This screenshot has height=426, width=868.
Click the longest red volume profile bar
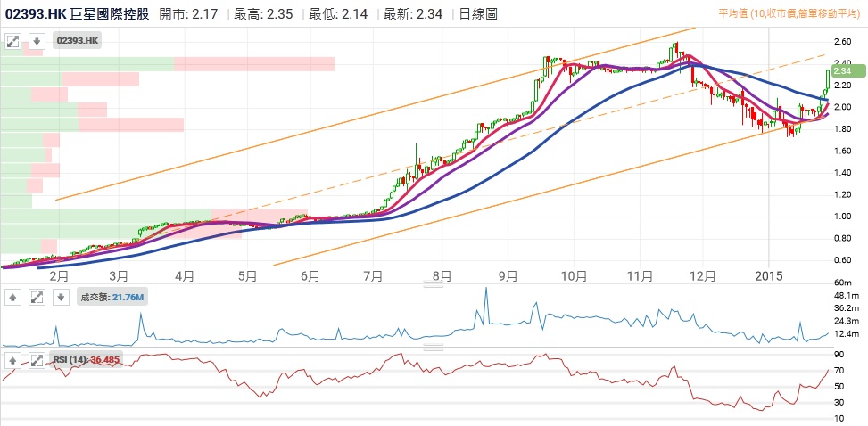tap(253, 63)
